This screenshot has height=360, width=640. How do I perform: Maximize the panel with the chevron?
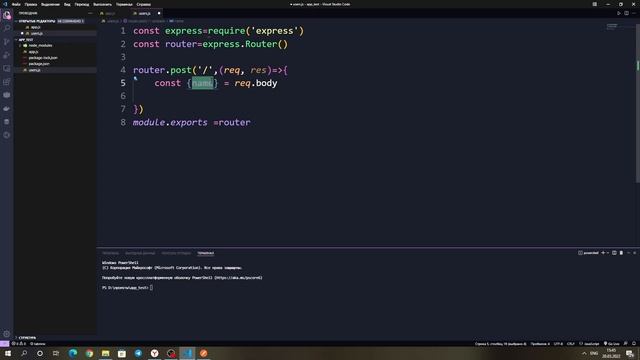click(629, 253)
